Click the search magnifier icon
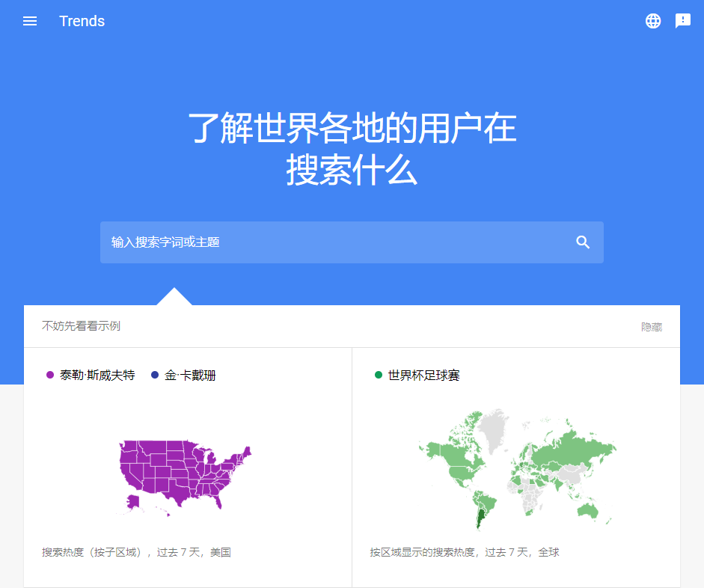Image resolution: width=704 pixels, height=588 pixels. pos(583,242)
